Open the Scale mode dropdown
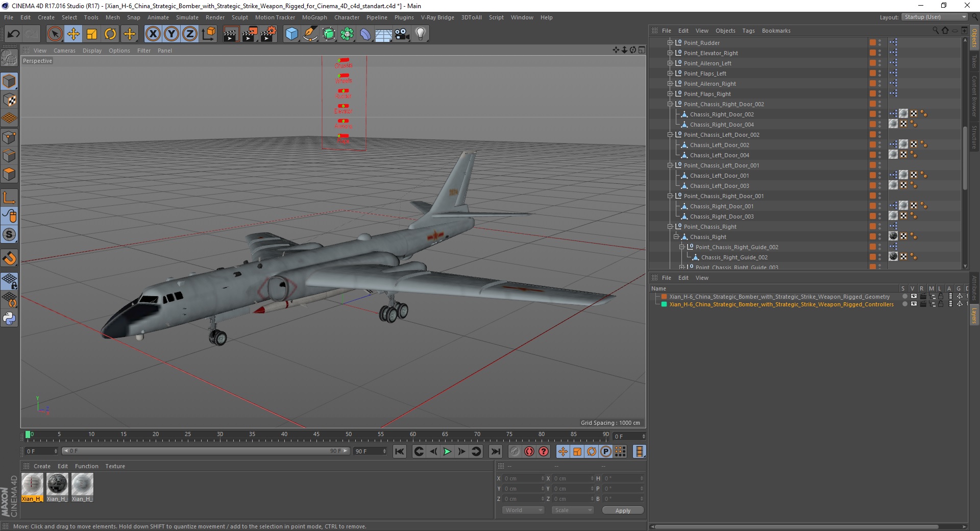Viewport: 980px width, 531px height. [x=573, y=510]
